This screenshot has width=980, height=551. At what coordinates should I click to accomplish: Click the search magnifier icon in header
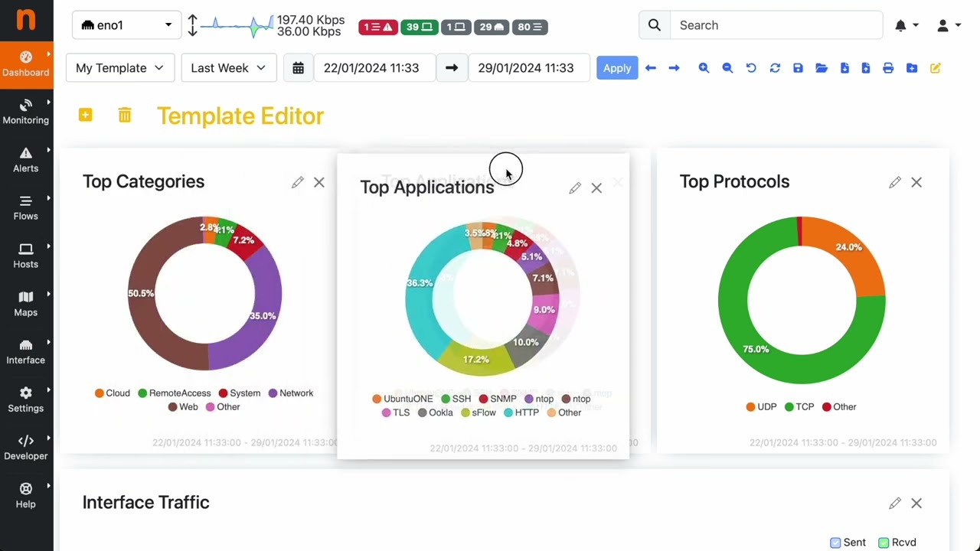point(655,25)
